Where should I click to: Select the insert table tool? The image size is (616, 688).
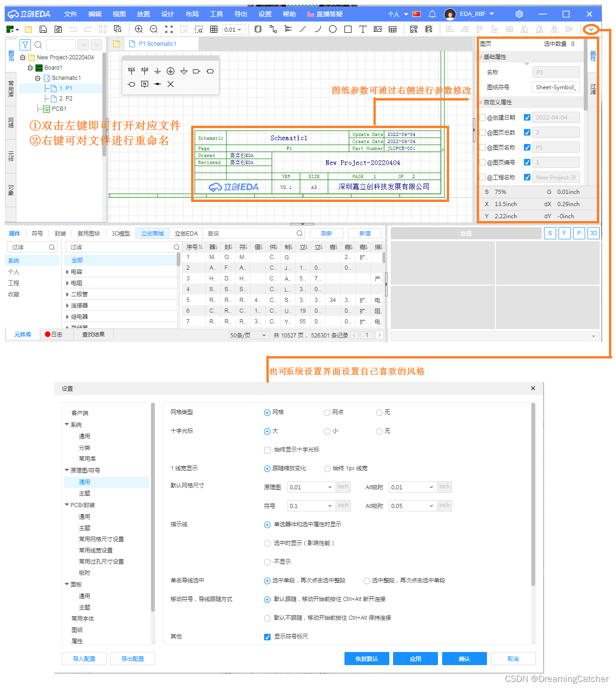pos(393,29)
